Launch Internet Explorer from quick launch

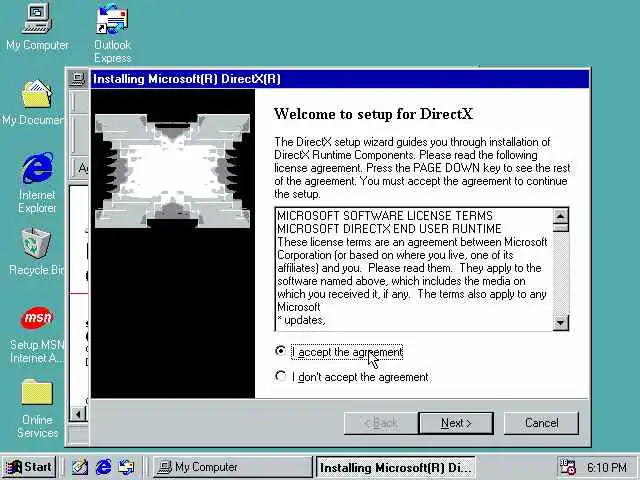click(x=103, y=467)
